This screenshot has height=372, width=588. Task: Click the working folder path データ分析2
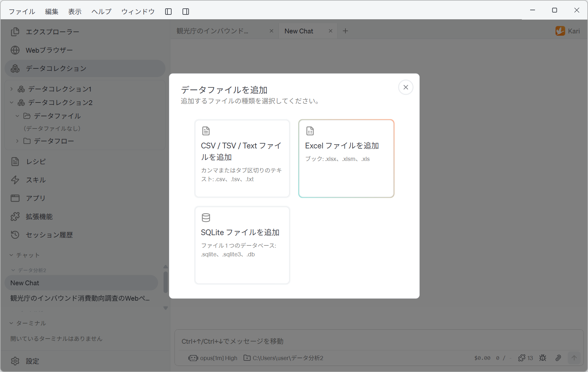[283, 358]
